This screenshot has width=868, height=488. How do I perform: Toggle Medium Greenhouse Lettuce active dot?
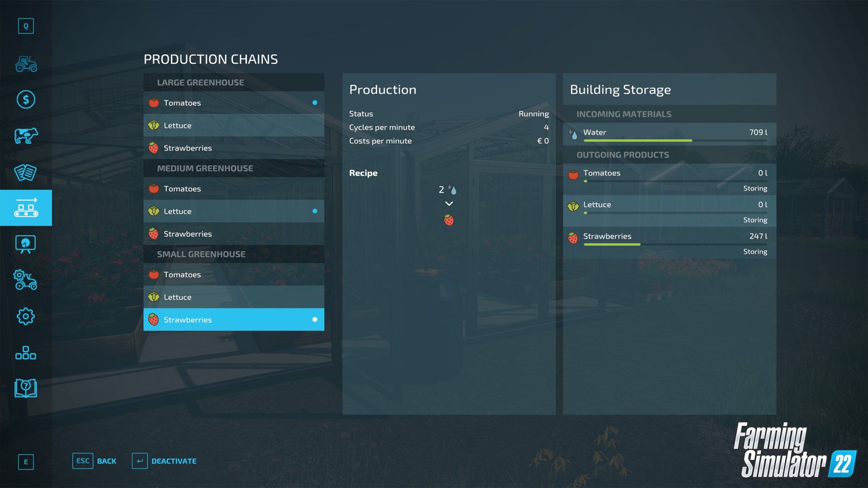pyautogui.click(x=315, y=211)
